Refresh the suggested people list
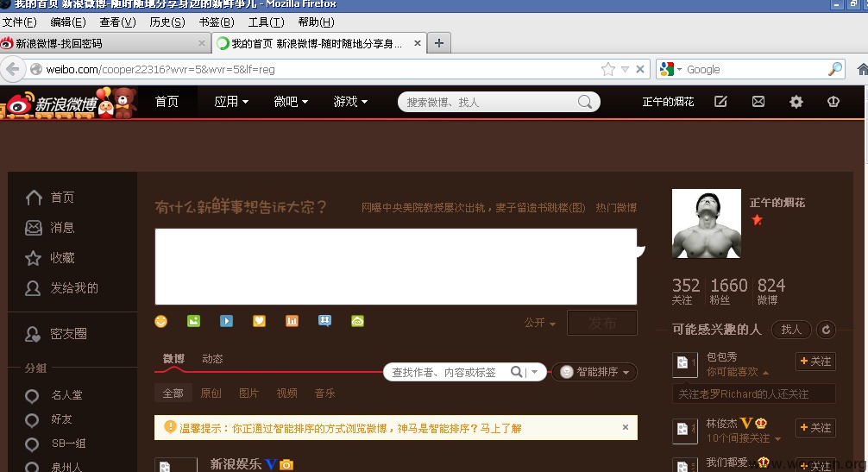Image resolution: width=868 pixels, height=472 pixels. [826, 330]
